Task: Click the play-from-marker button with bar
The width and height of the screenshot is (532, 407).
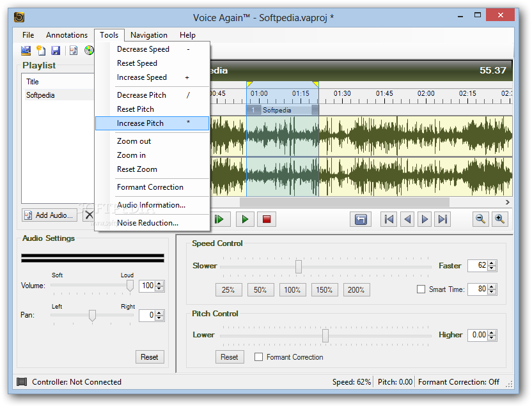Action: [220, 219]
